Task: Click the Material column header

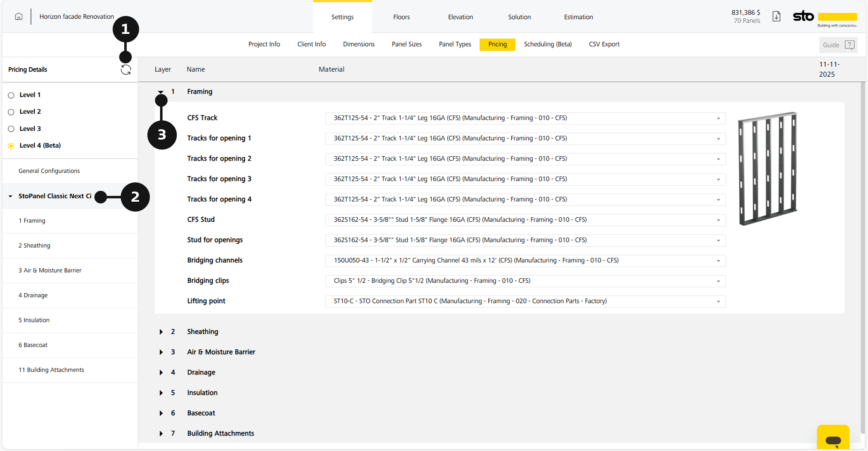Action: [x=331, y=69]
